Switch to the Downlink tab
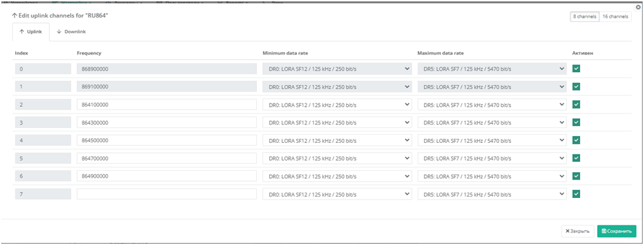The height and width of the screenshot is (245, 644). tap(71, 31)
